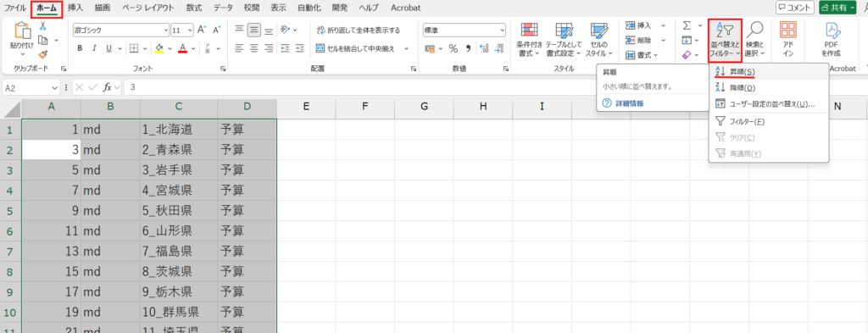Select ユーザー設定の並べ替え custom sort
The width and height of the screenshot is (868, 333).
pos(768,103)
